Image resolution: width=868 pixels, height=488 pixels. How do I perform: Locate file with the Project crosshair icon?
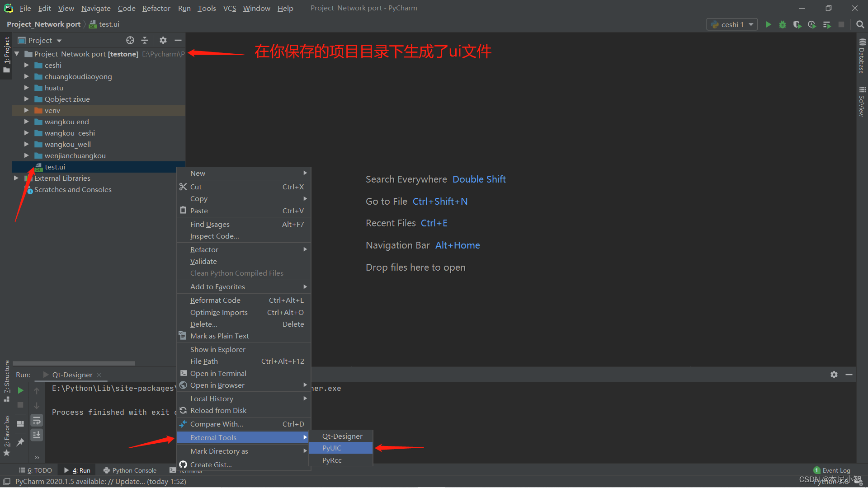coord(130,40)
